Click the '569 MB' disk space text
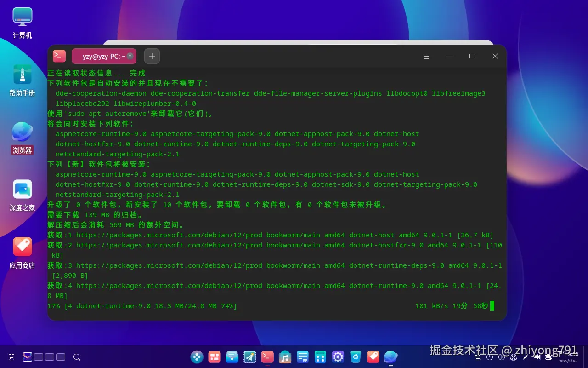This screenshot has width=588, height=368. (x=122, y=225)
